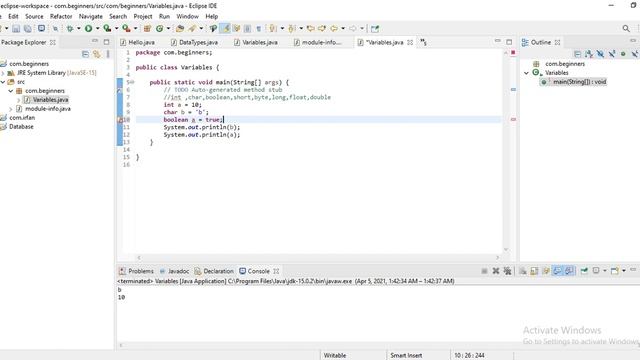Viewport: 640px width, 360px height.
Task: Click Smart Insert in status bar
Action: pyautogui.click(x=406, y=356)
